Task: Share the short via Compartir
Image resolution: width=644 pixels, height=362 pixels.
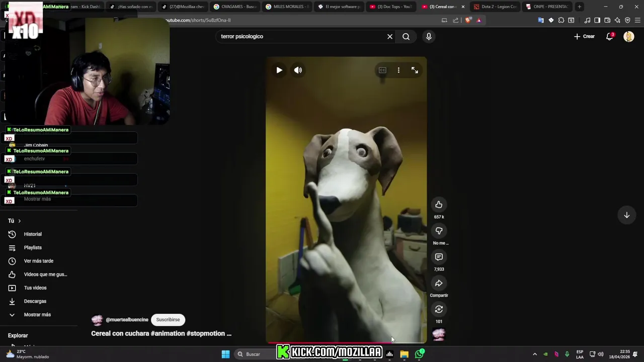Action: pos(439,283)
